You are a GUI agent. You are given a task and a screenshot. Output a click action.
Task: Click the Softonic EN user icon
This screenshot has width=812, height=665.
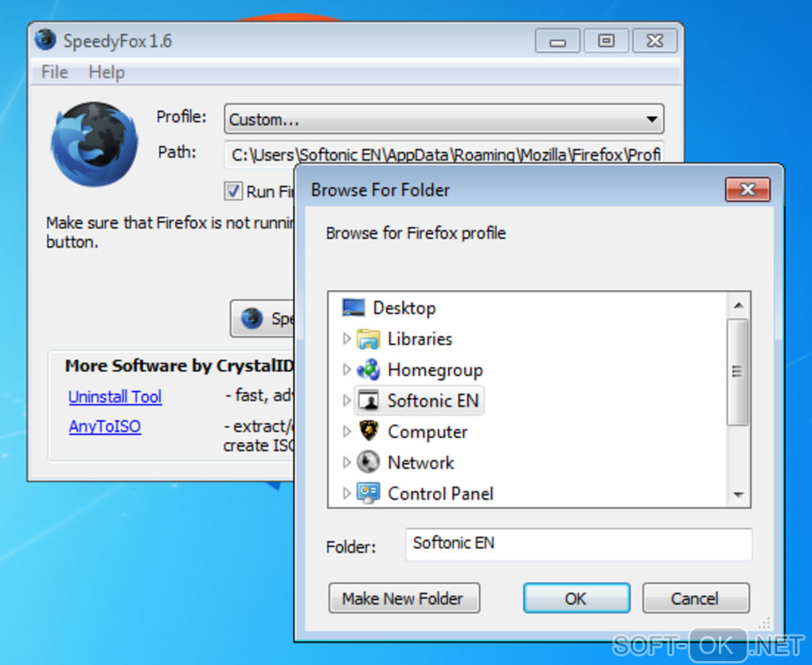coord(369,401)
